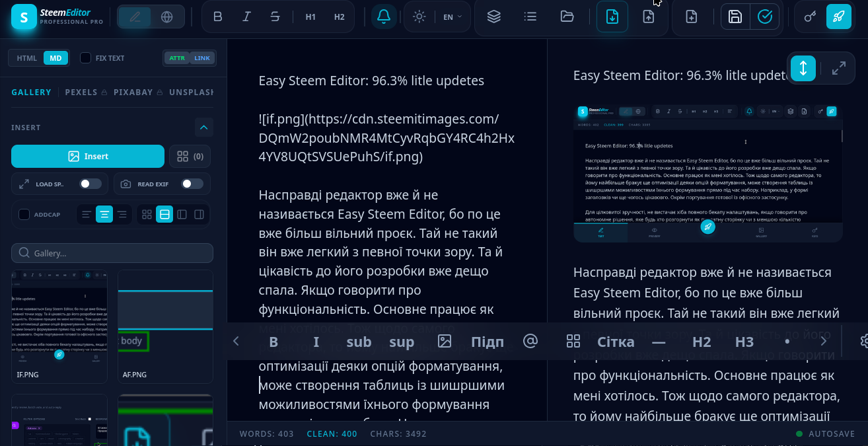
Task: Check the ADDCAP checkbox
Action: (24, 215)
